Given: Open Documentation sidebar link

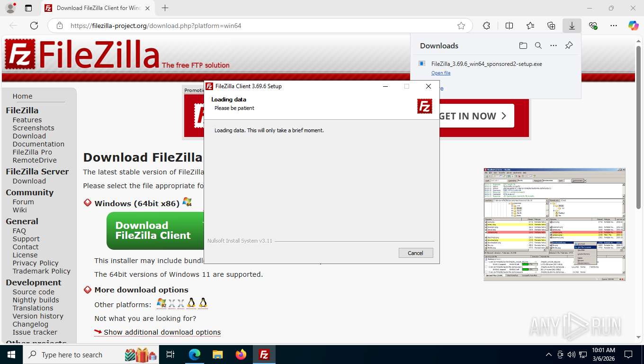Looking at the screenshot, I should [x=38, y=144].
